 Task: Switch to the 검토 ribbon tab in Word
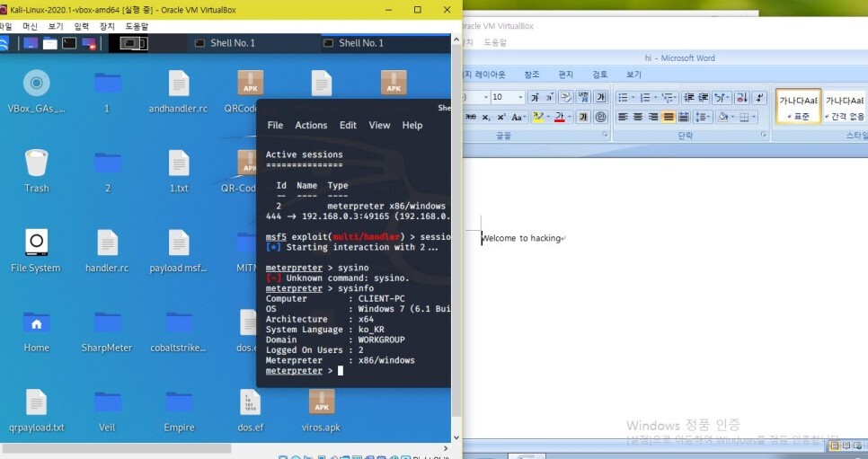(x=599, y=75)
